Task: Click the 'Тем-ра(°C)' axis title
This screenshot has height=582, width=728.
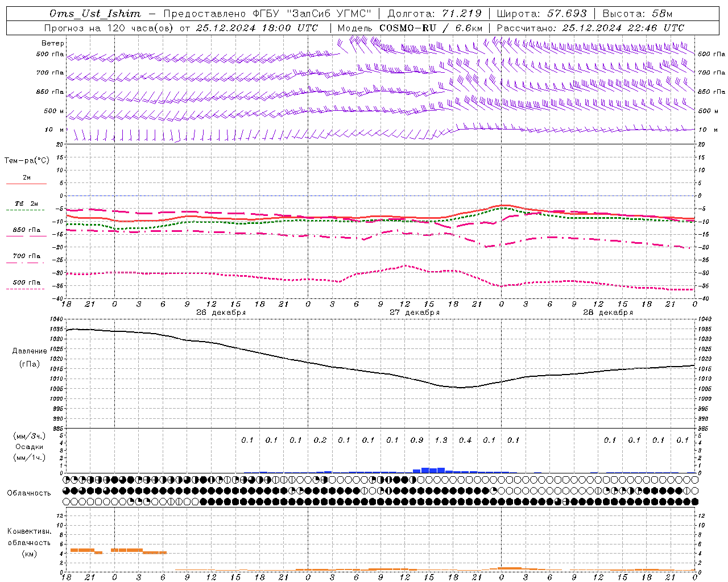Action: click(27, 161)
